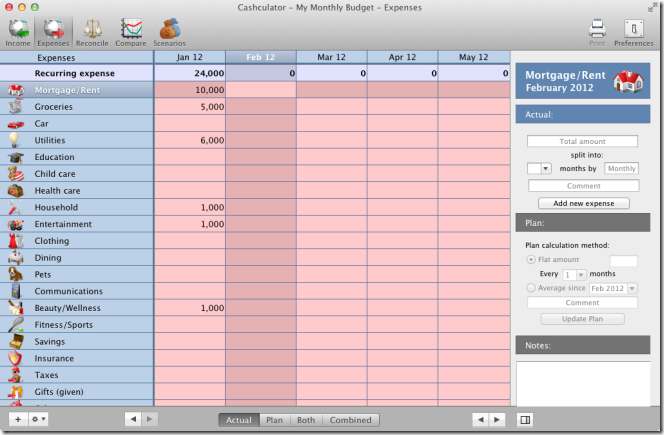Viewport: 664px width, 435px height.
Task: Toggle the side panel layout button
Action: click(x=525, y=420)
